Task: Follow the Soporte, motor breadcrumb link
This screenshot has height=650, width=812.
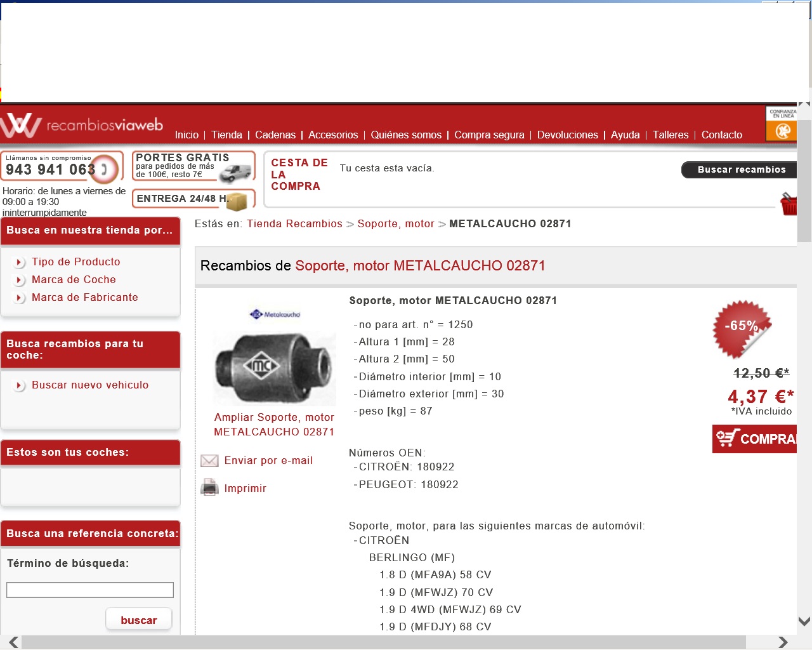Action: (x=396, y=224)
